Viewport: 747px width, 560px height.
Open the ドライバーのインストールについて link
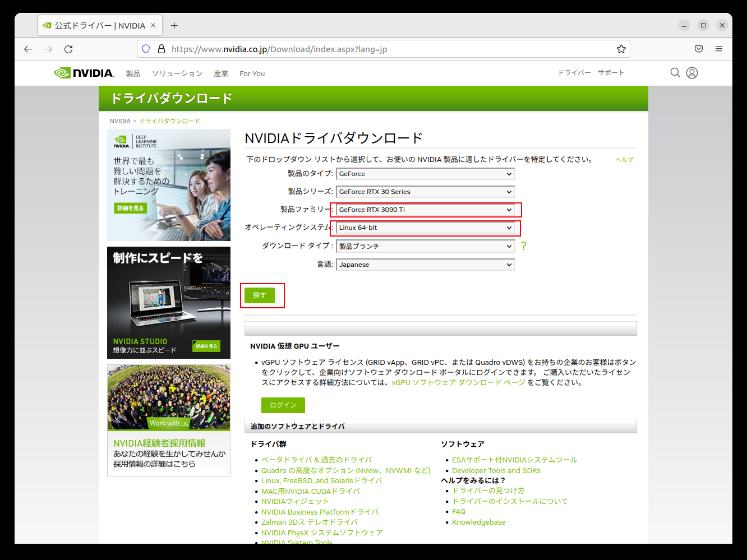(510, 502)
